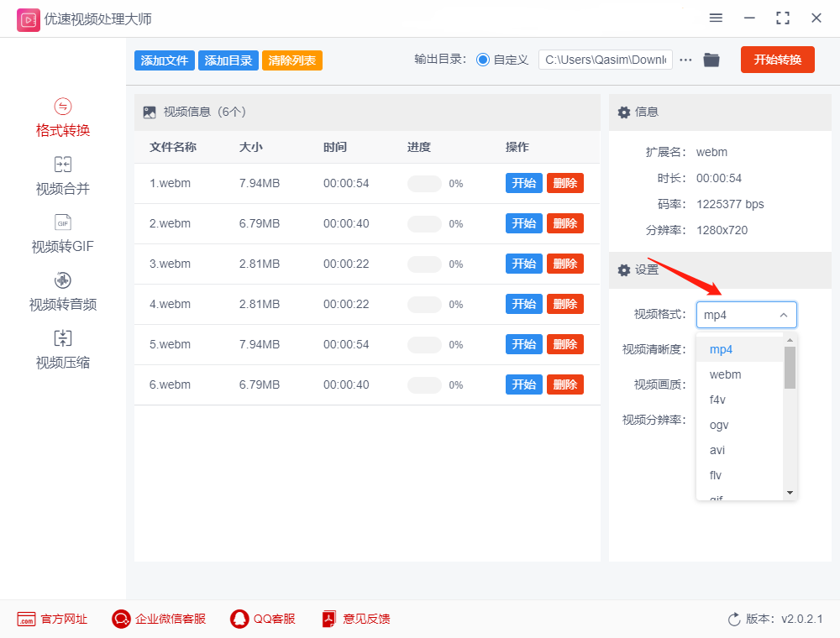Open the 视频转音频 audio extraction tool
Image resolution: width=840 pixels, height=638 pixels.
click(62, 292)
